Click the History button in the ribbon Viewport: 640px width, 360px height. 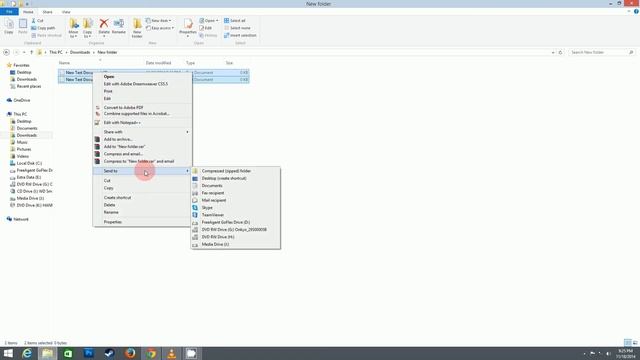(x=208, y=35)
